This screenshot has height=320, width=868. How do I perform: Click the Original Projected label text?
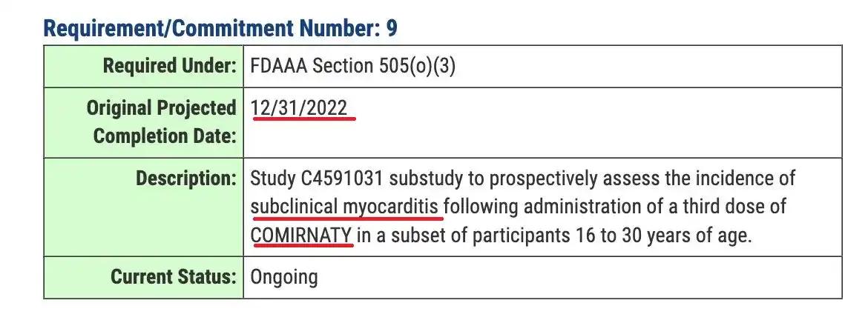click(x=161, y=108)
